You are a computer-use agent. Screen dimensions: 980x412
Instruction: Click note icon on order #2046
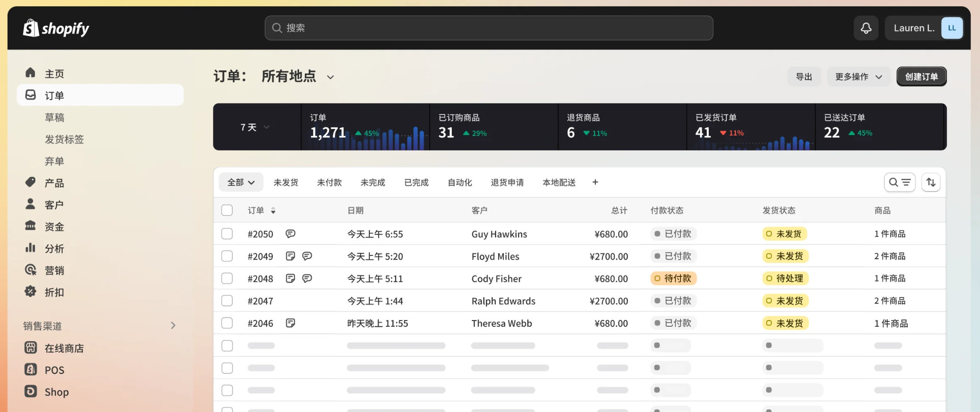pos(290,323)
